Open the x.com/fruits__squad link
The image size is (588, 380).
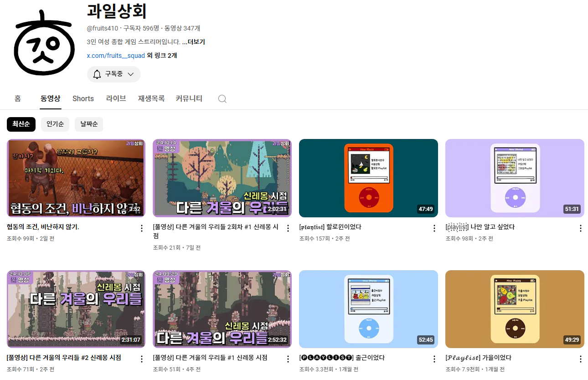[x=116, y=56]
